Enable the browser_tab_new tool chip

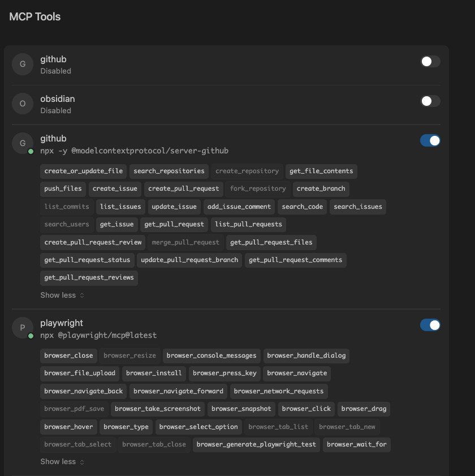(x=347, y=427)
